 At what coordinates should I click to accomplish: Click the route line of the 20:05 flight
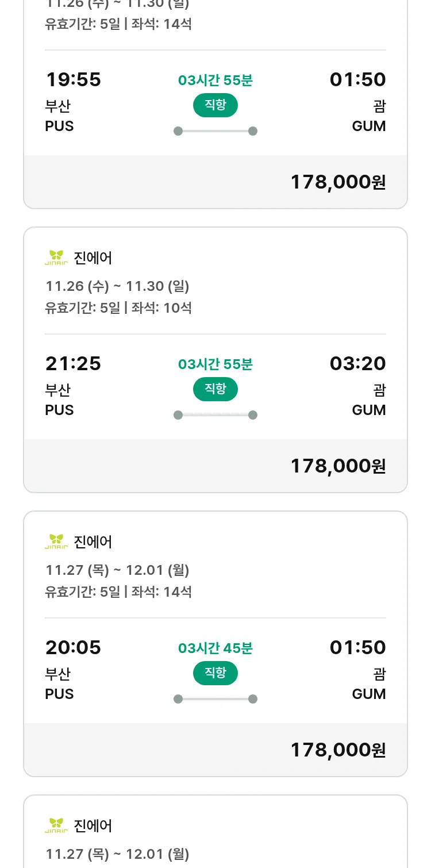coord(215,699)
